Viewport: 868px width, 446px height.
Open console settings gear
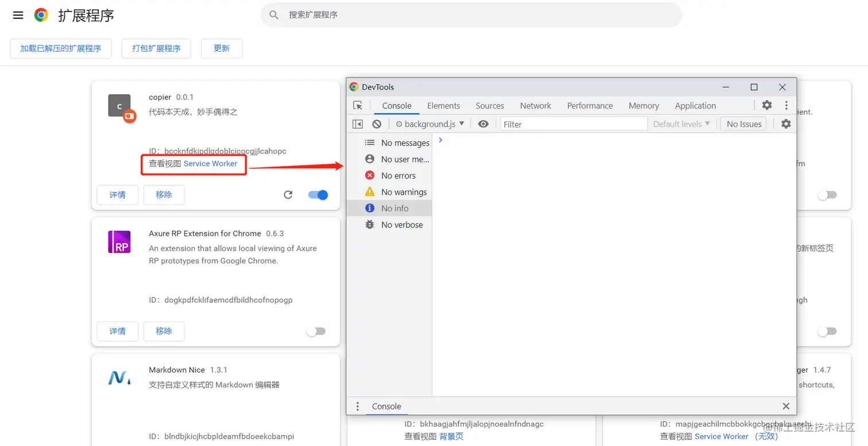click(x=786, y=123)
